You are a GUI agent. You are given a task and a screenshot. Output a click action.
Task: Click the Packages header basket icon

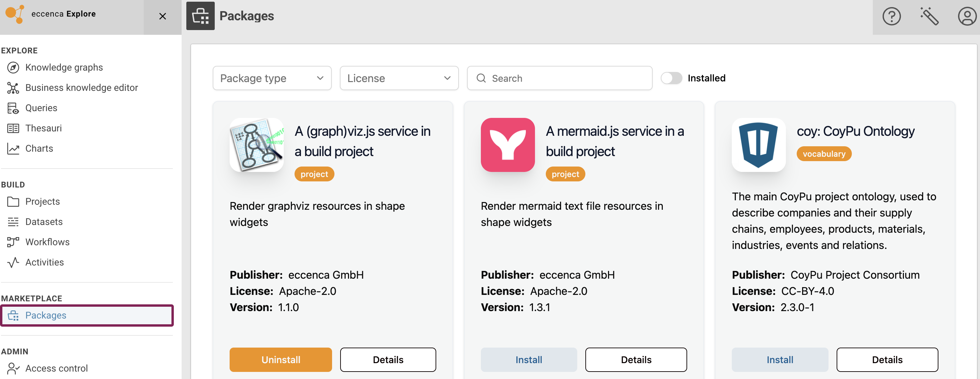pos(200,16)
